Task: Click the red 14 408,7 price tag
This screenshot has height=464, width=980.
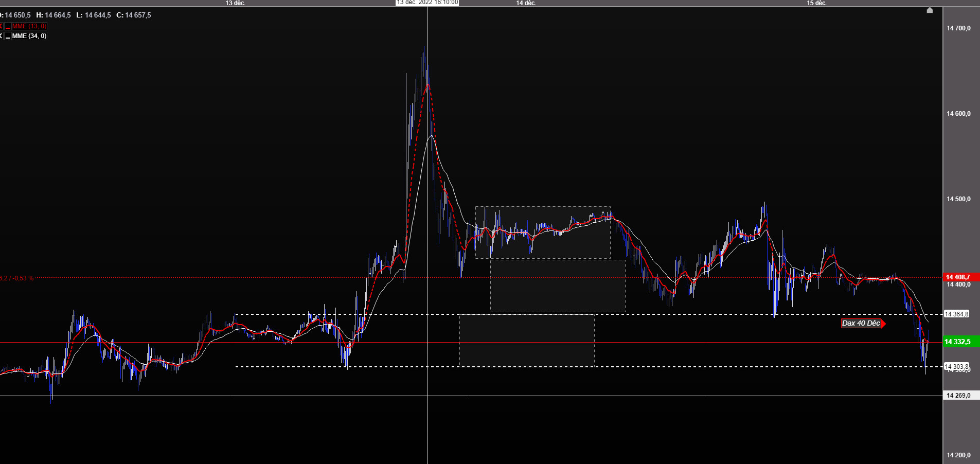Action: pos(961,277)
